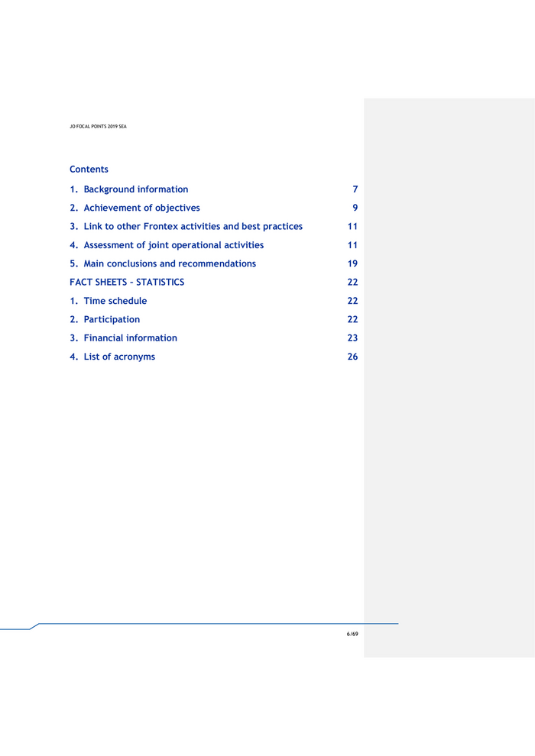
Task: Click page number 9 for Achievement of objectives
Action: pyautogui.click(x=355, y=208)
